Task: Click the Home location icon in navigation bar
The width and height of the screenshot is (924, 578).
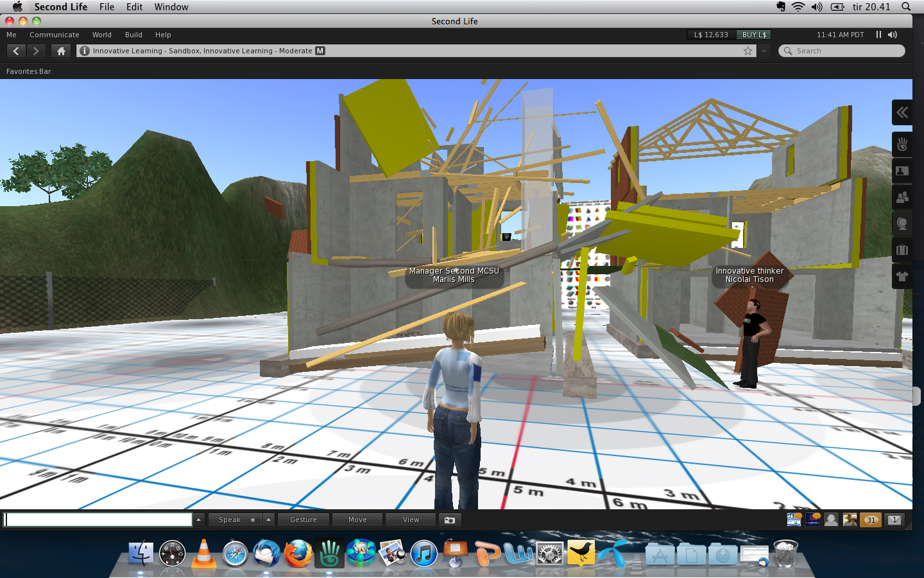Action: 61,51
